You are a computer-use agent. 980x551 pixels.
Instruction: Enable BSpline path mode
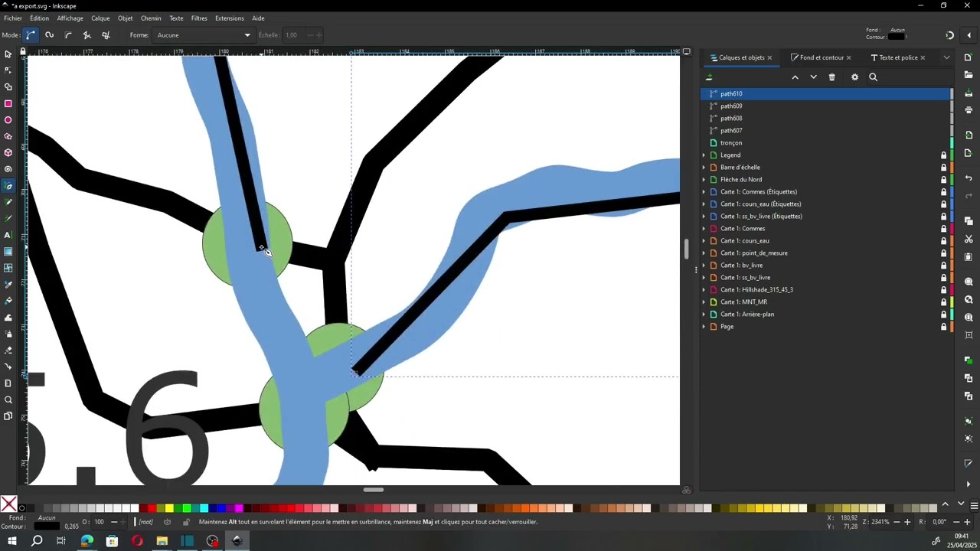click(68, 34)
